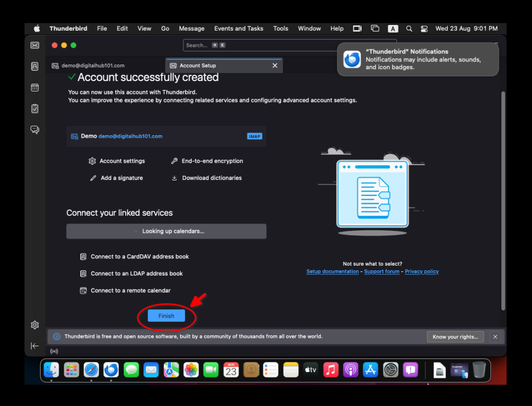The height and width of the screenshot is (406, 532).
Task: Open Apple Mail from the dock
Action: (151, 370)
